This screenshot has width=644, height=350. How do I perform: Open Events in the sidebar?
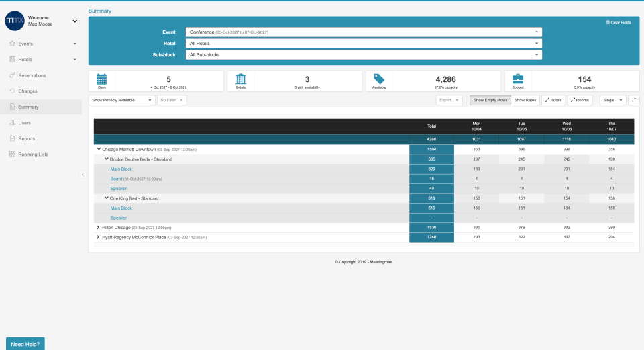point(25,44)
